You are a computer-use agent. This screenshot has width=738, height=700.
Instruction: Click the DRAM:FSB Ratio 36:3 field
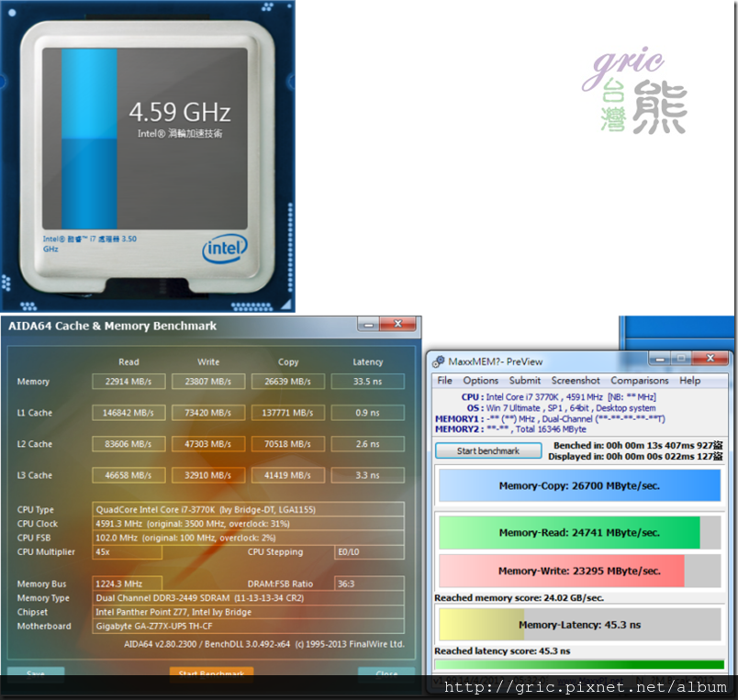[x=369, y=583]
